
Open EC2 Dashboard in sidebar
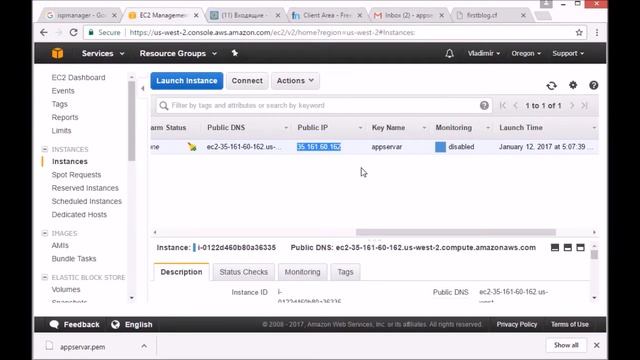pyautogui.click(x=78, y=78)
